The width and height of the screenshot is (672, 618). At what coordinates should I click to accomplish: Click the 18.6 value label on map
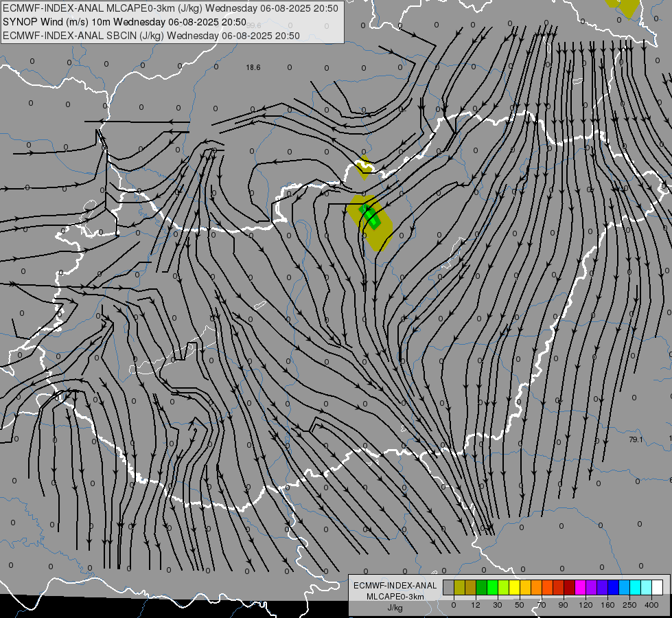(x=253, y=67)
